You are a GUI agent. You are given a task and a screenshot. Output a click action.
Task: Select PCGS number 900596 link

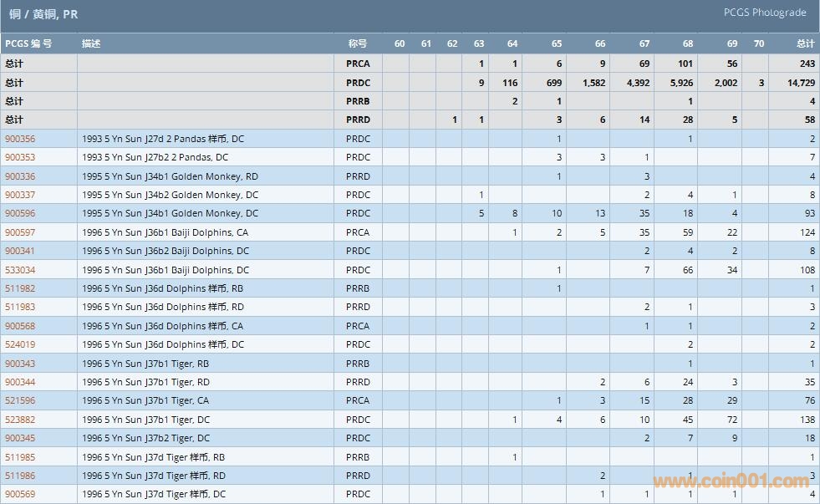pyautogui.click(x=20, y=213)
